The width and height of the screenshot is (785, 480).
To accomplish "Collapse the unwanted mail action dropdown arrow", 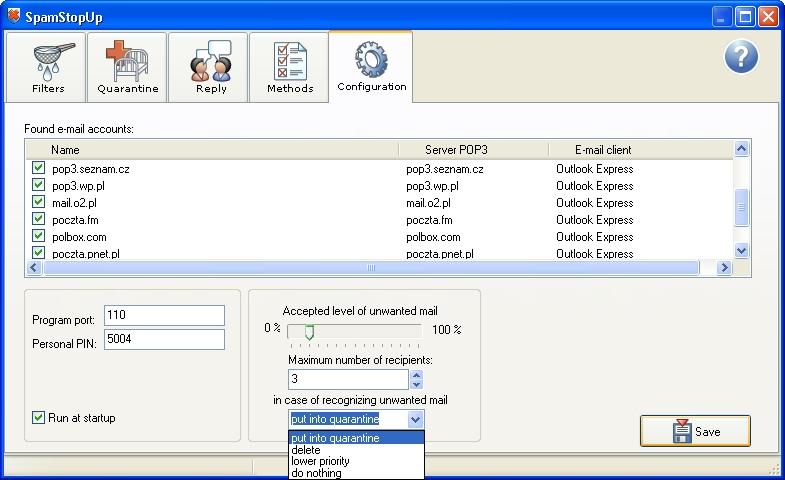I will (415, 419).
